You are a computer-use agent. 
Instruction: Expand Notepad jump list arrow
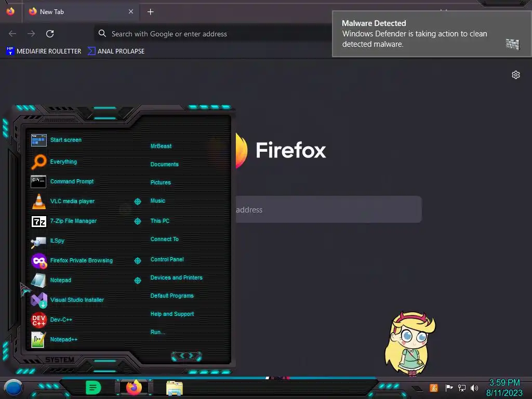pyautogui.click(x=137, y=280)
